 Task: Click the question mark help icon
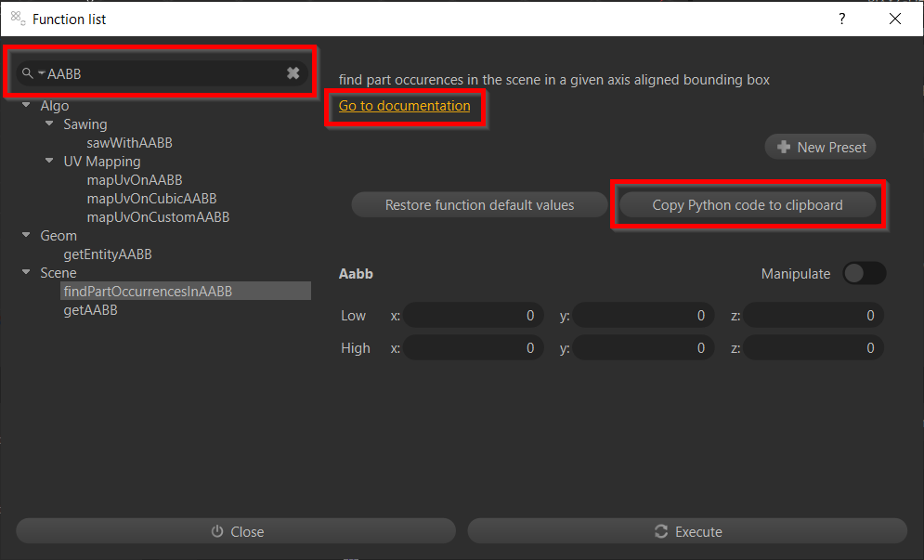point(841,19)
